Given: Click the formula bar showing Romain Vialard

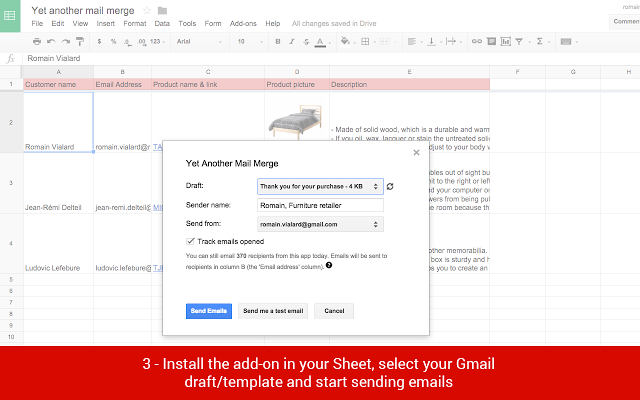Looking at the screenshot, I should [331, 58].
